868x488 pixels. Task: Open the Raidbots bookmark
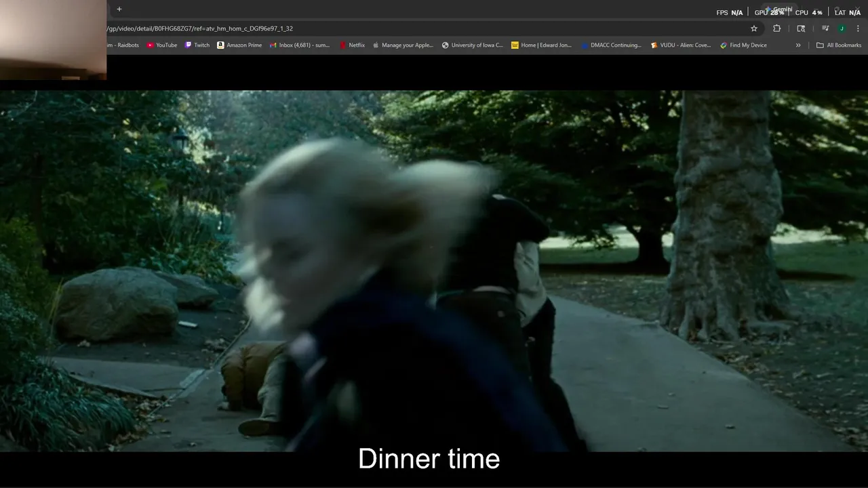(123, 45)
